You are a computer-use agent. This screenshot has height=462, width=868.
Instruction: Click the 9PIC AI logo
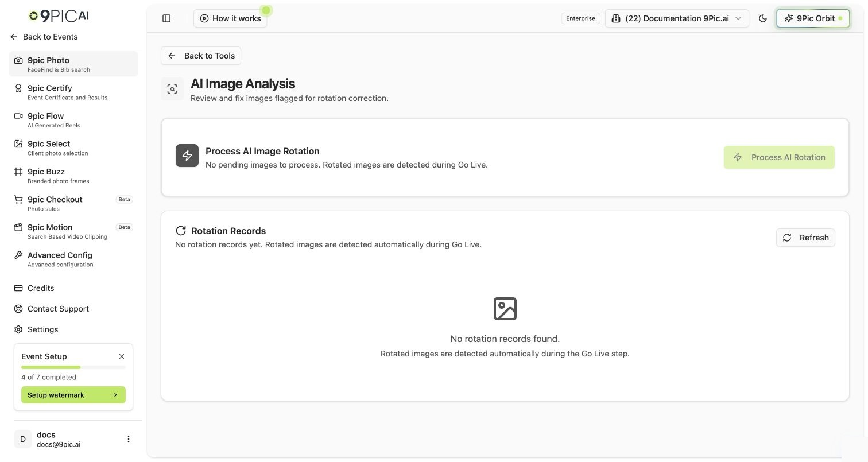pos(59,16)
